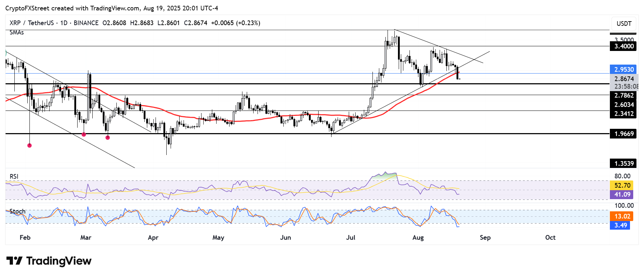Expand the SMAs indicator legend
Image resolution: width=644 pixels, height=277 pixels.
17,33
